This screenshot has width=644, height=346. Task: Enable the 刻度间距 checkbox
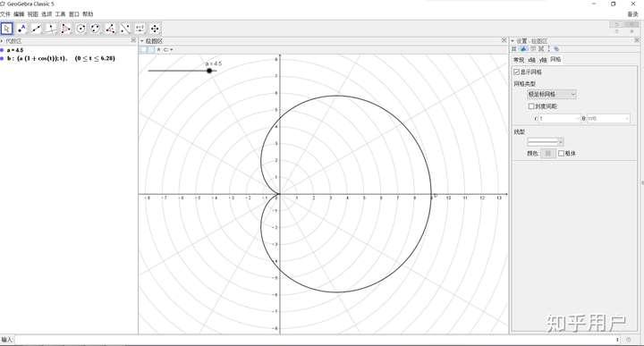point(531,105)
